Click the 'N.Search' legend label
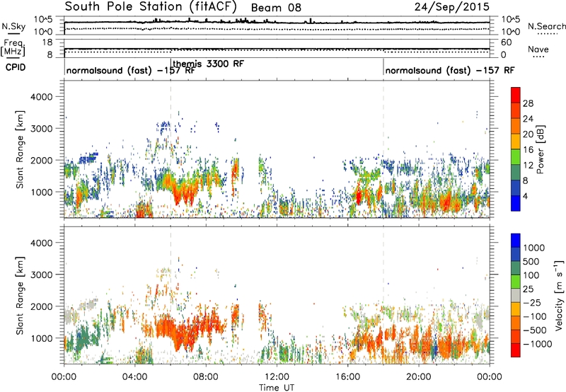Image resolution: width=566 pixels, height=392 pixels. pyautogui.click(x=546, y=26)
